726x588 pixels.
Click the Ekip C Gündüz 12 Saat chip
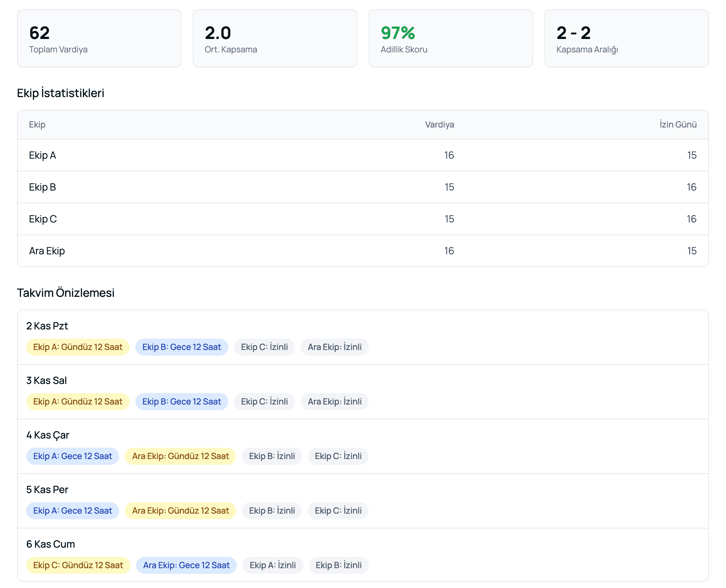point(78,565)
